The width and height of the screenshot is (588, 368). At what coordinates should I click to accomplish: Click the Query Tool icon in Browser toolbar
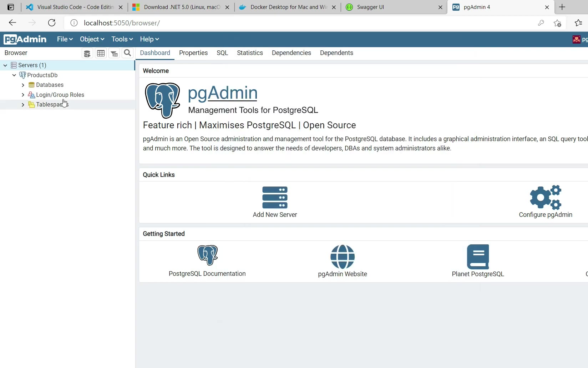tap(87, 53)
